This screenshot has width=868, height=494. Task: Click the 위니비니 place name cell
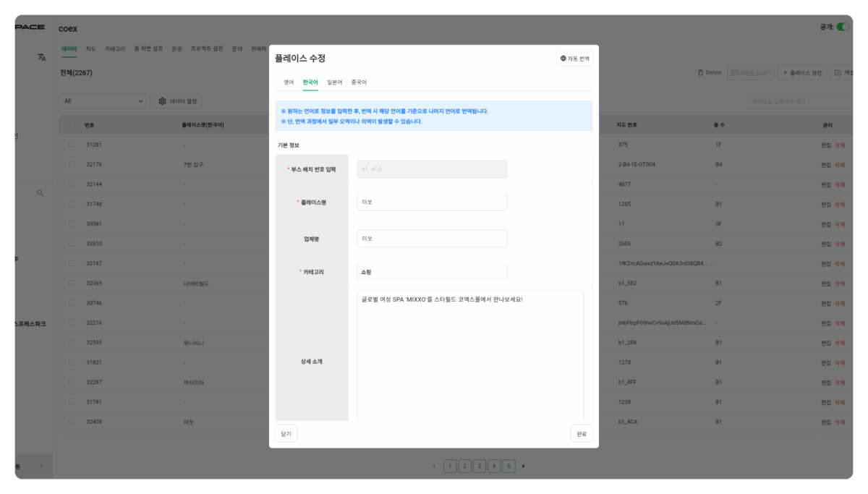(x=194, y=343)
